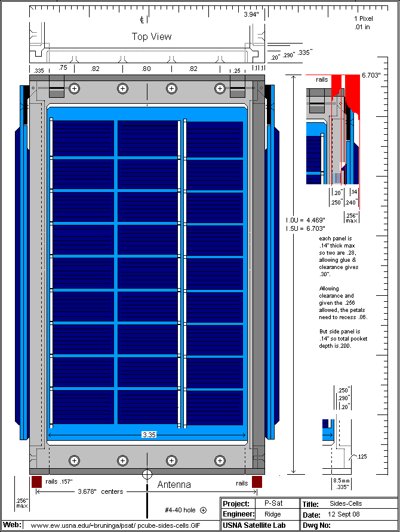Click the 3.35 width dimension label
400x532 pixels.
149,435
